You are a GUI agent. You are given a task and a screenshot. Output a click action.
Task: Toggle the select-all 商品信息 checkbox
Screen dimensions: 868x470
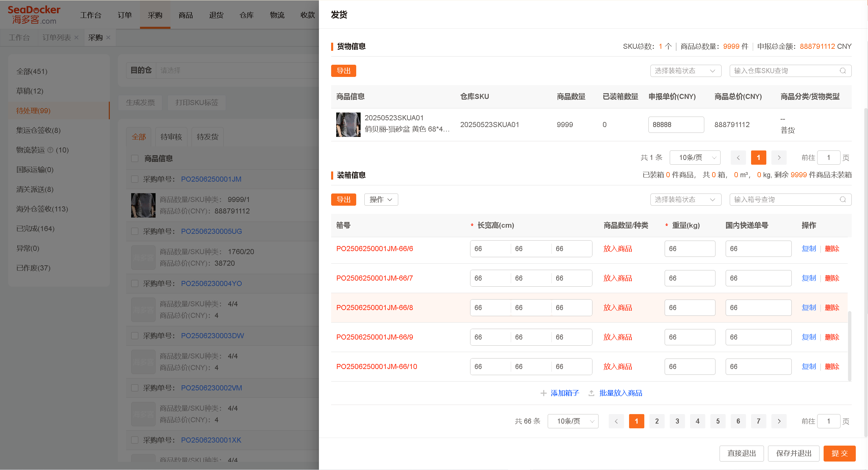coord(135,158)
